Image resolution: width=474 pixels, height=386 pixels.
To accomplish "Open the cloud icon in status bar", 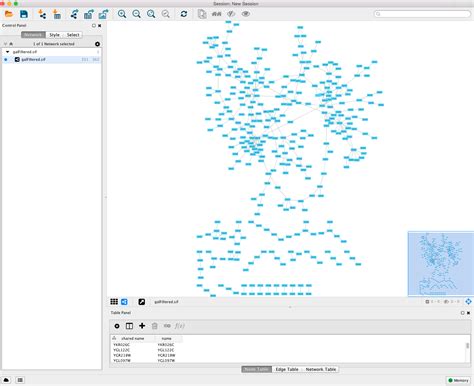I will 6,380.
